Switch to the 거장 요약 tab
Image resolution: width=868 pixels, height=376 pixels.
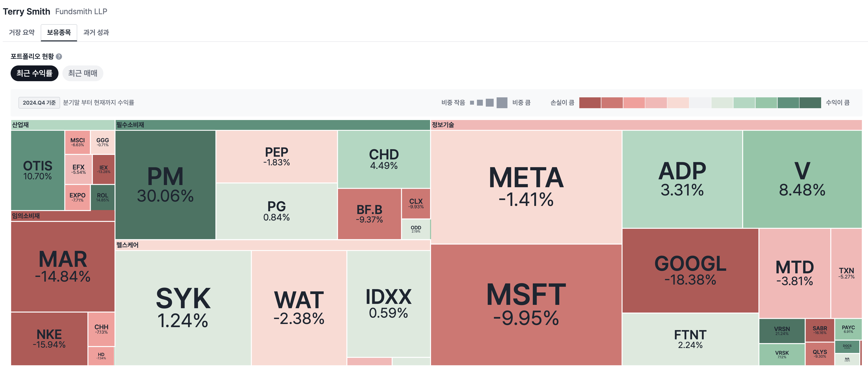pyautogui.click(x=22, y=32)
